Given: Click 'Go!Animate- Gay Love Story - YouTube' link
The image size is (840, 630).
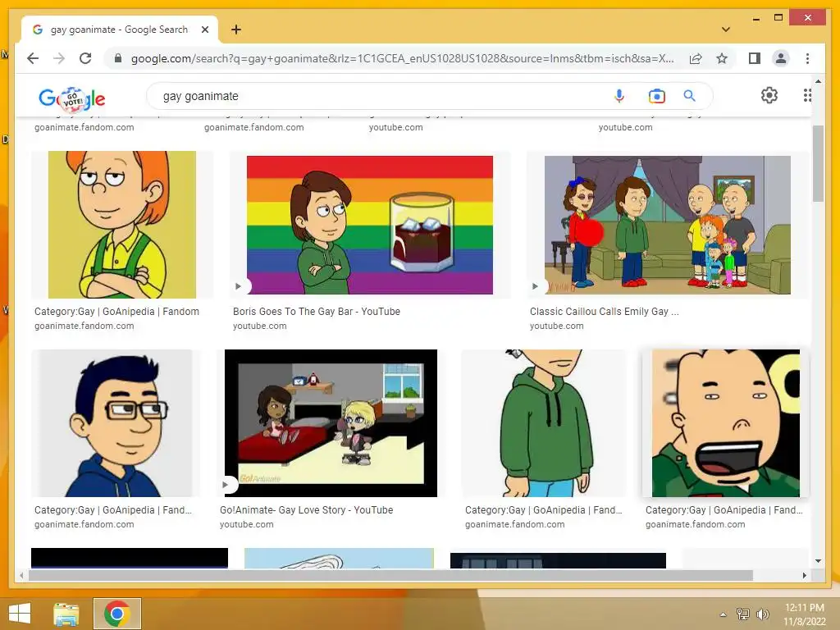Looking at the screenshot, I should coord(307,510).
